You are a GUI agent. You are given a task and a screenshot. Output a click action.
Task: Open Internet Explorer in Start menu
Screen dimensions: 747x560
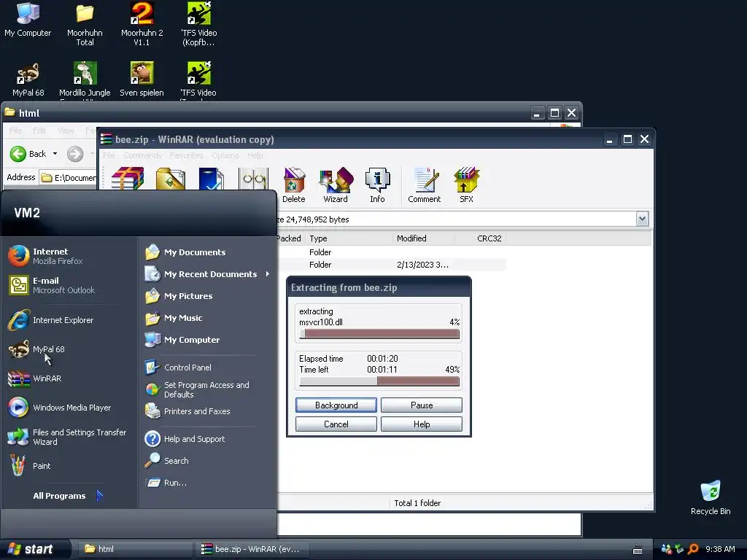point(52,320)
